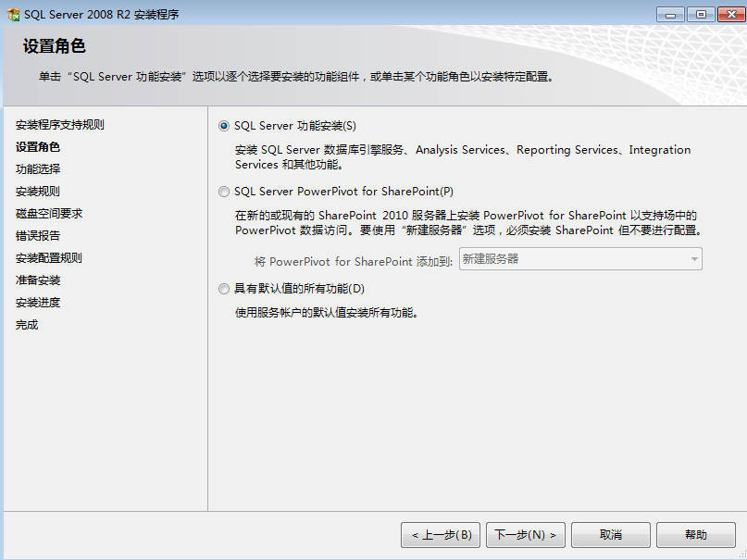Maximize the setup window

[701, 14]
